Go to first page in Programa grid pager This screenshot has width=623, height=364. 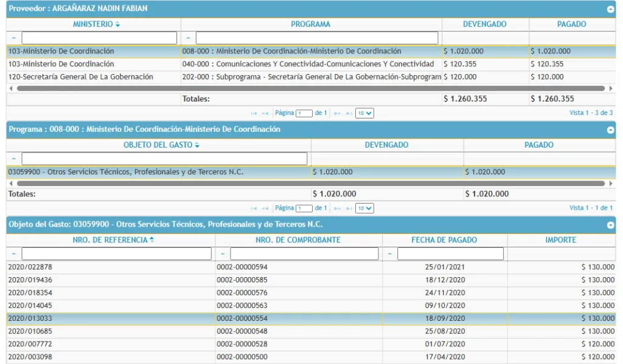254,208
